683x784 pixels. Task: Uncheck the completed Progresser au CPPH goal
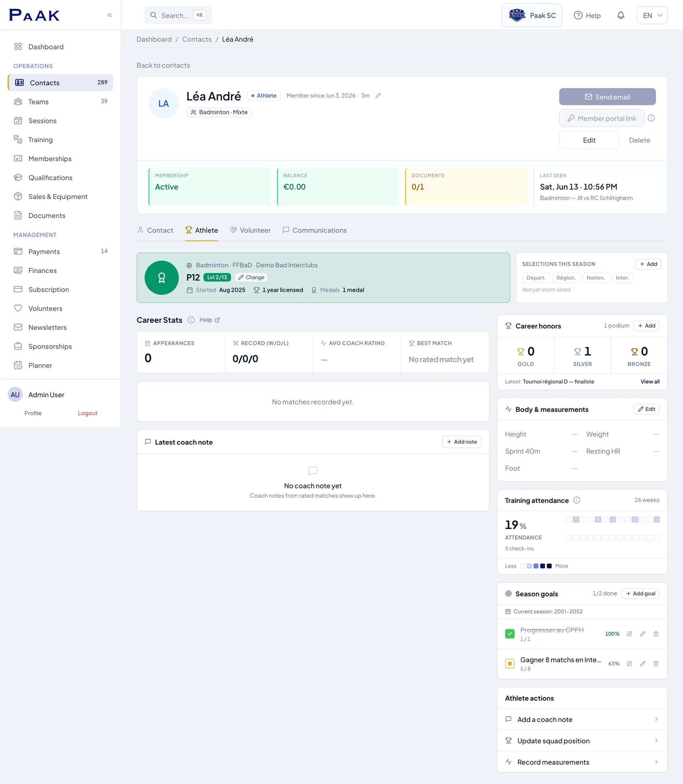tap(509, 634)
